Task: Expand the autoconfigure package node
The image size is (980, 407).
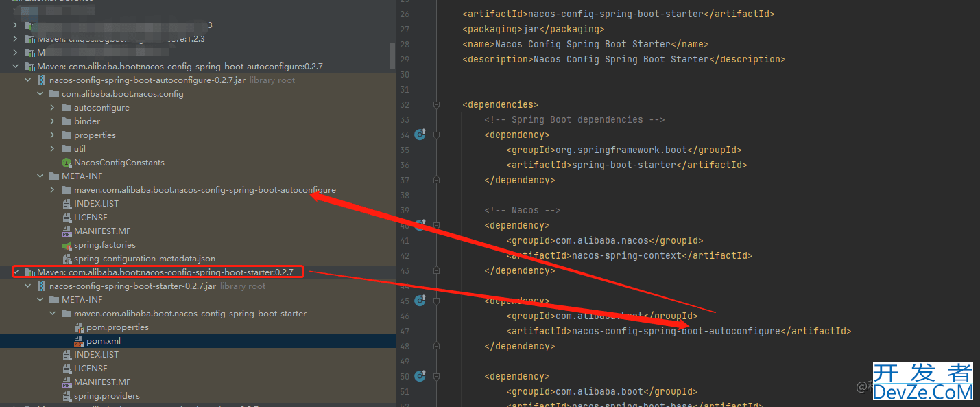Action: (52, 108)
